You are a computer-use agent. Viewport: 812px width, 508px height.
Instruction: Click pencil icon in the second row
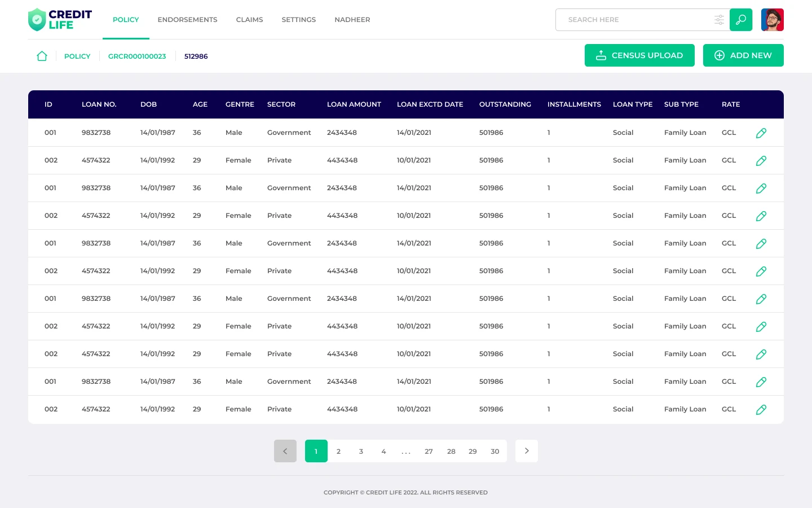[x=761, y=161]
